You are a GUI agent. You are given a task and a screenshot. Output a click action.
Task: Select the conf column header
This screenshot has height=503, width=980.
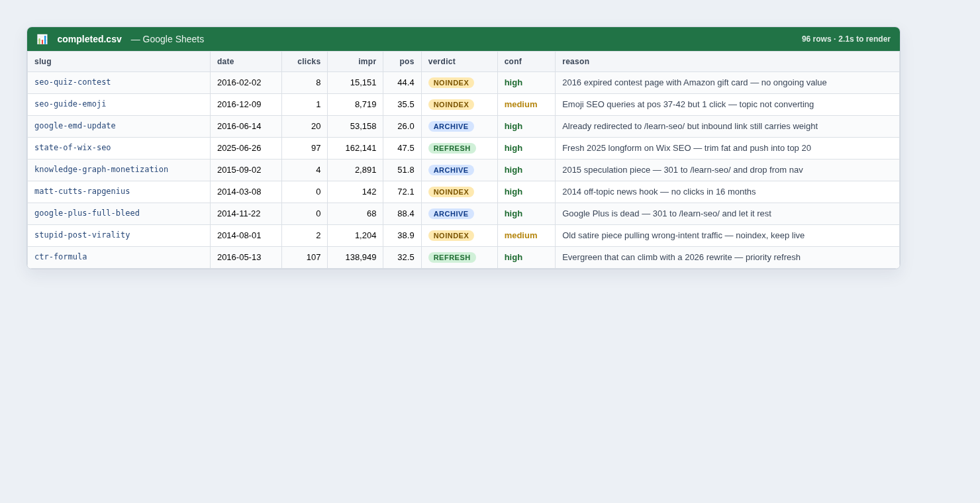513,62
